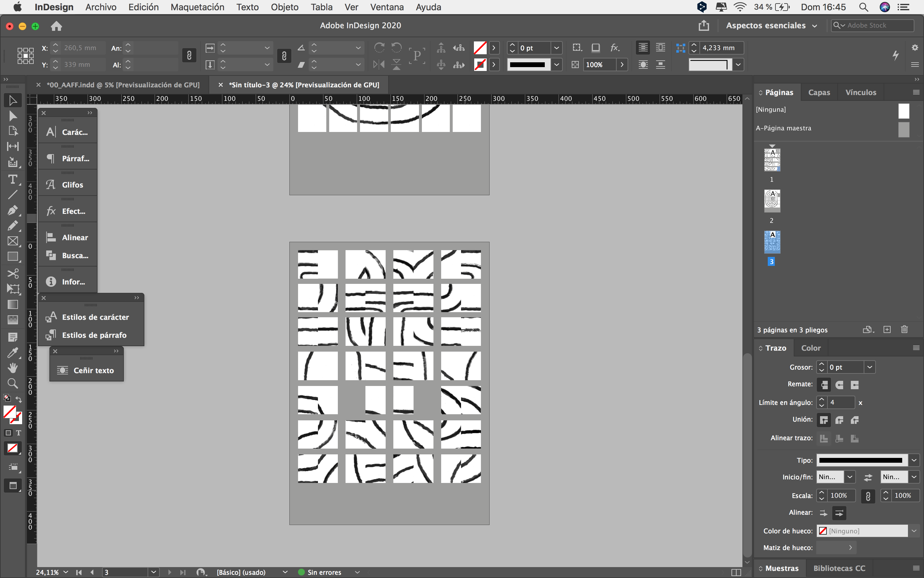Click the stroke color swatch in control bar
Screen dimensions: 924x578
(480, 65)
